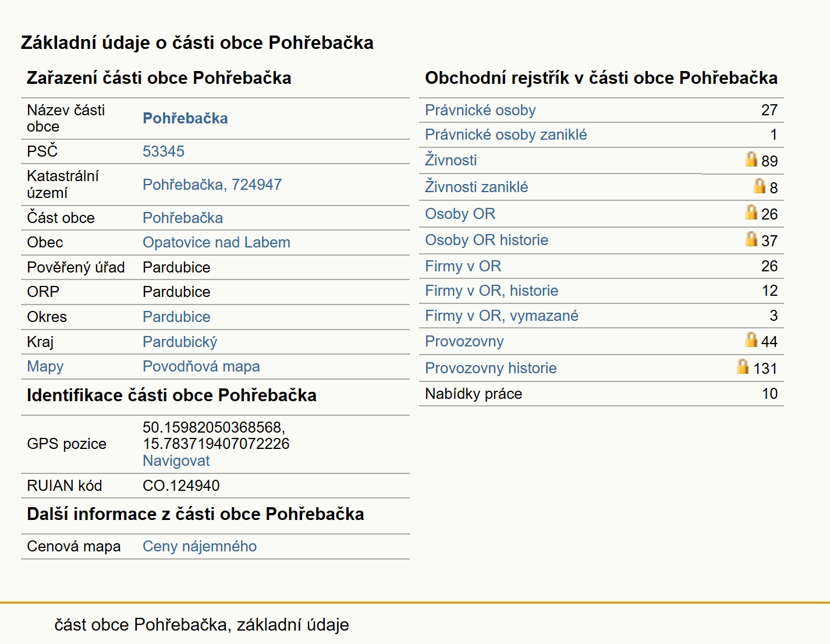Open the Ceny nájemného link
Screen dimensions: 830x644
point(200,546)
